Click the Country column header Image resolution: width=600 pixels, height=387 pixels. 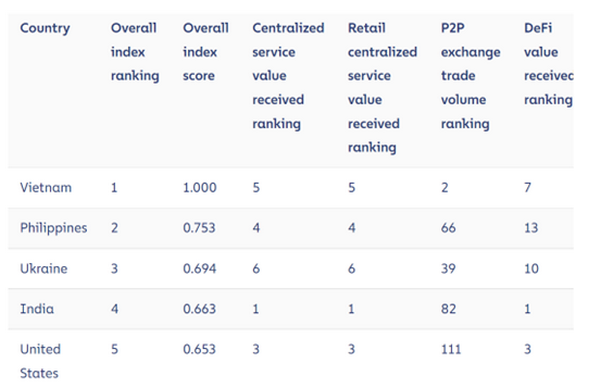click(x=45, y=28)
